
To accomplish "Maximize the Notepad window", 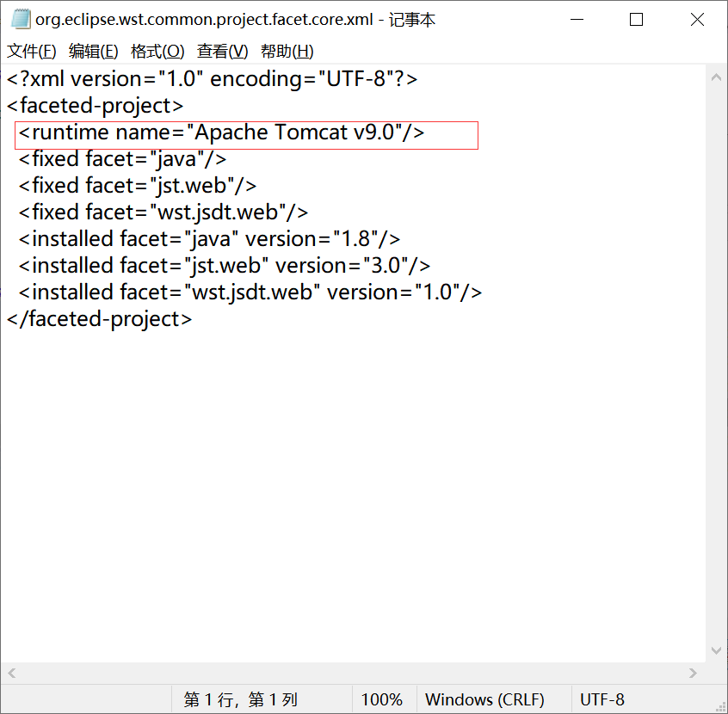I will (636, 20).
